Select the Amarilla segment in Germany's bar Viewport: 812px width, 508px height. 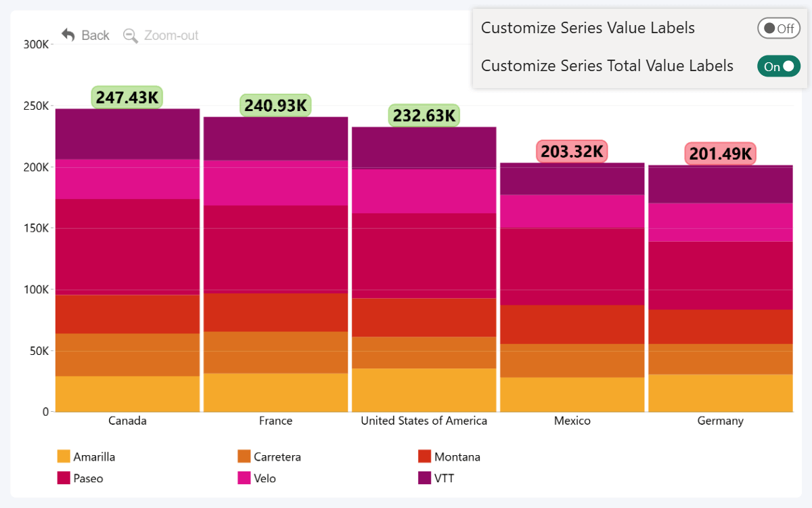pyautogui.click(x=720, y=393)
